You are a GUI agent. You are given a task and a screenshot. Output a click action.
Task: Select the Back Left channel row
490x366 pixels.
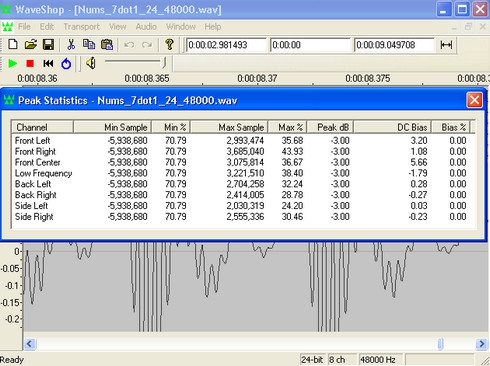[243, 184]
